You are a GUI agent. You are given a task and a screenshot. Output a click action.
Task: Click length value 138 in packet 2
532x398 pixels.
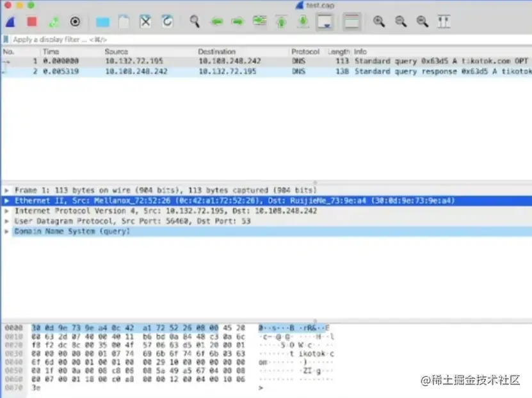[x=343, y=72]
